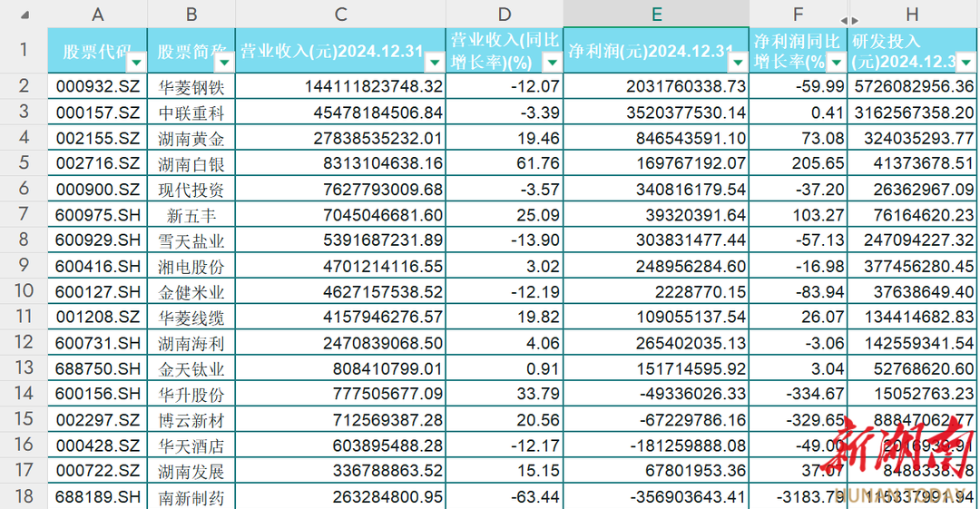Click cell 湖南黄金
This screenshot has width=980, height=509.
pyautogui.click(x=191, y=138)
